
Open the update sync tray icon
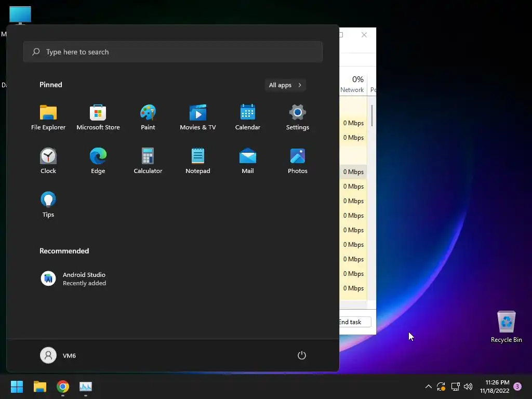tap(441, 387)
